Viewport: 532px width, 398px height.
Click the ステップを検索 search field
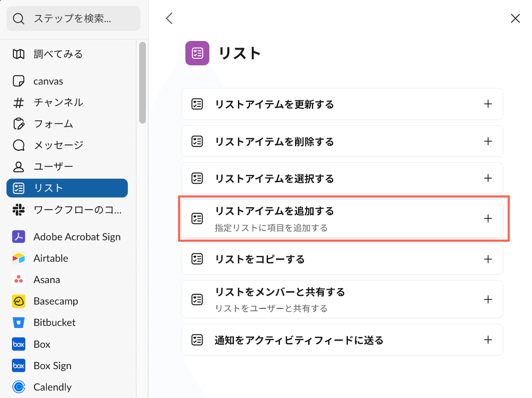pos(74,18)
